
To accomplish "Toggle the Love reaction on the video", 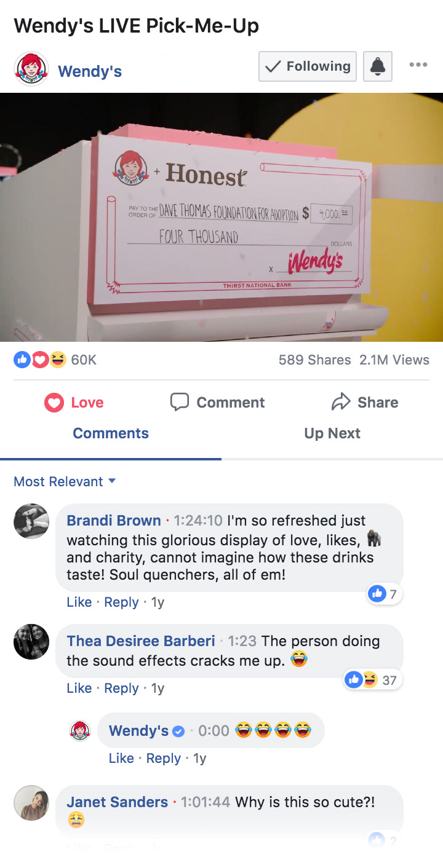I will tap(74, 403).
